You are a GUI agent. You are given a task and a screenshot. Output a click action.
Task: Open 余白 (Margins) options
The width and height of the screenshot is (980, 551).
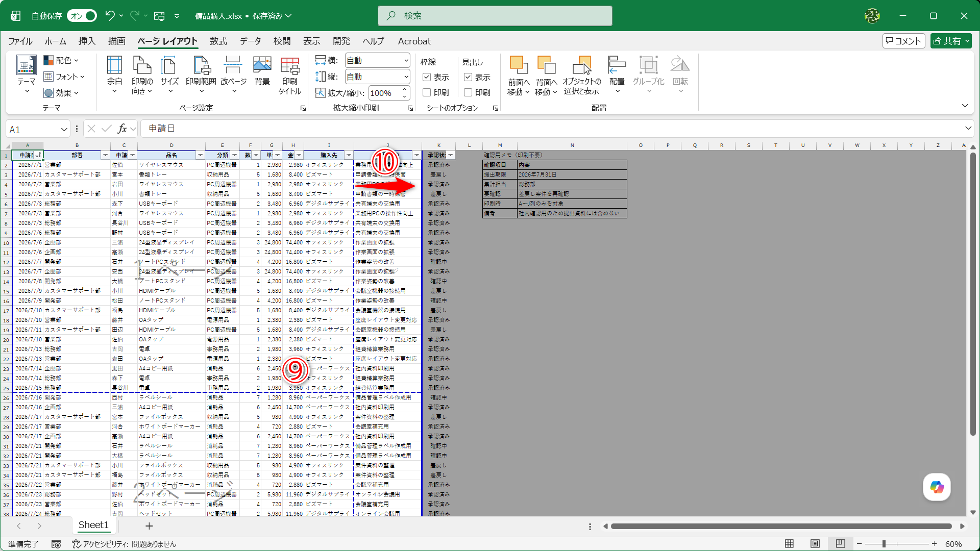[114, 75]
